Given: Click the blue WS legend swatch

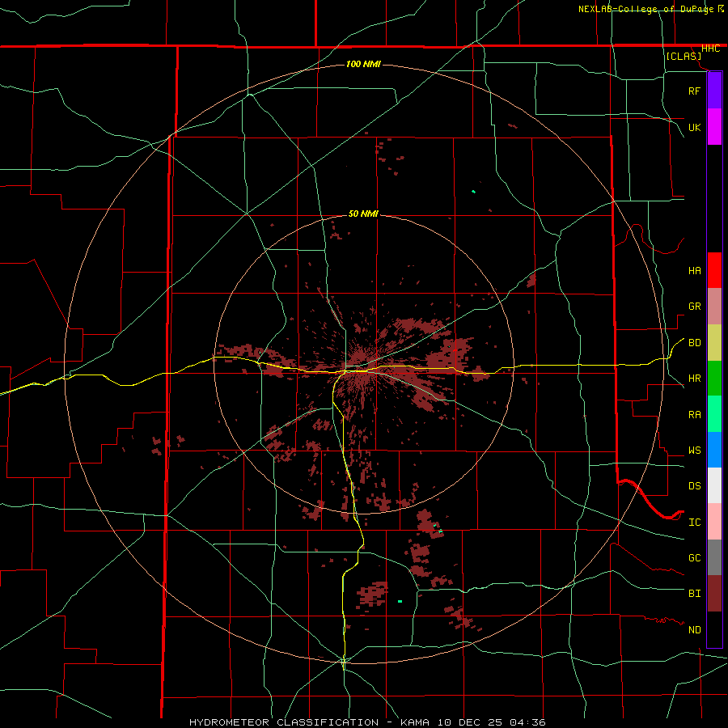Looking at the screenshot, I should point(714,450).
